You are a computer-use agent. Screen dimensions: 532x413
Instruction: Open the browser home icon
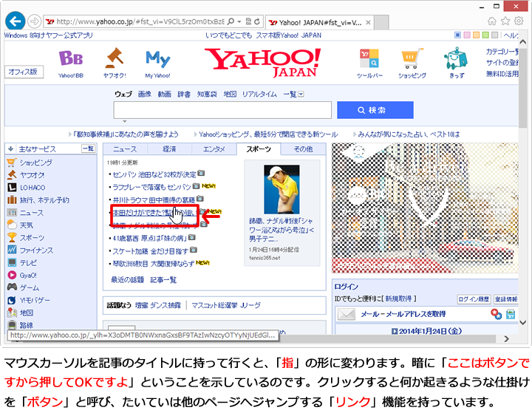[x=491, y=21]
